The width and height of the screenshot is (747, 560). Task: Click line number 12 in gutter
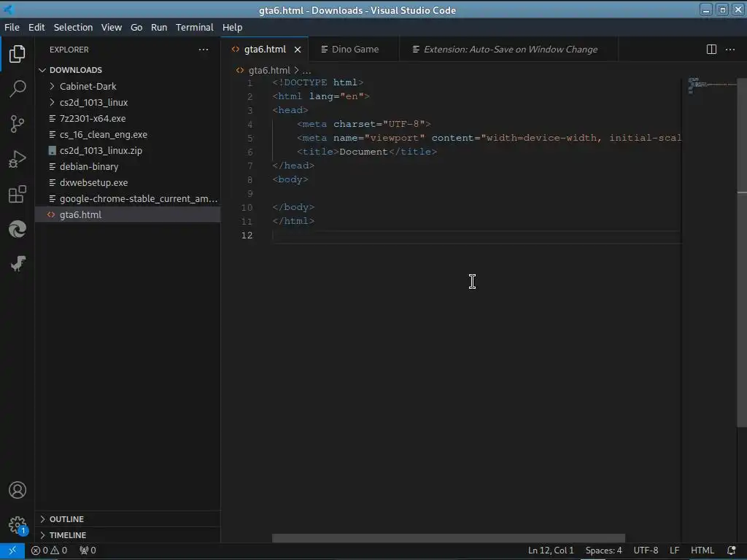(x=247, y=236)
